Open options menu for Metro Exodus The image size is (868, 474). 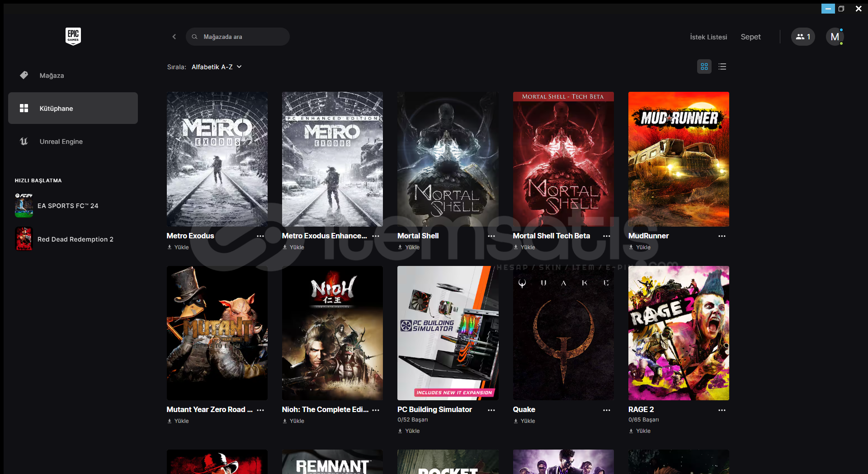pos(260,236)
